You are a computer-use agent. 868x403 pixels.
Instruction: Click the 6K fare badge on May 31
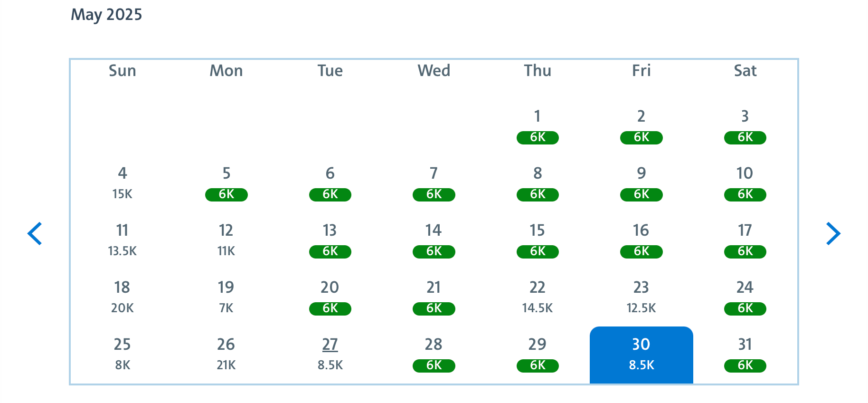pos(745,365)
